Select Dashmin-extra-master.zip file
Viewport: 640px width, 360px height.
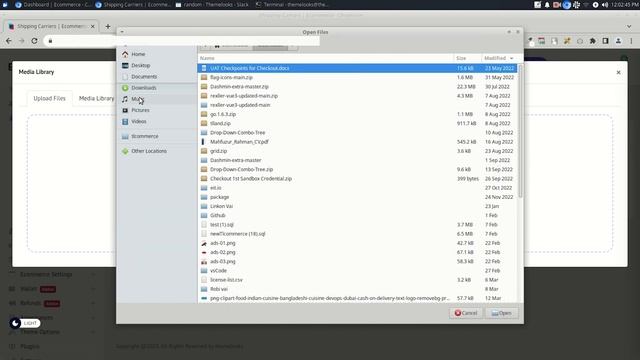(357, 87)
